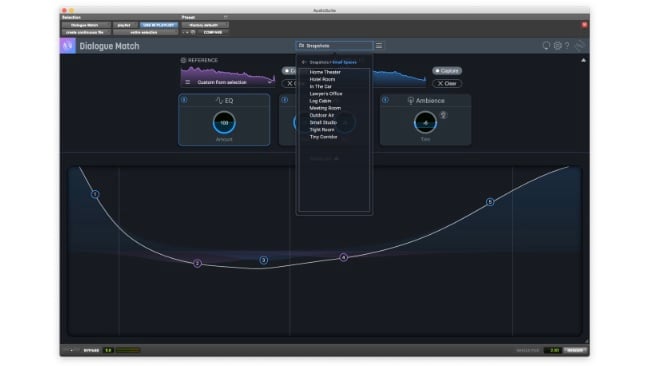Select the Meeting Room snapshot
650x366 pixels.
[x=325, y=108]
